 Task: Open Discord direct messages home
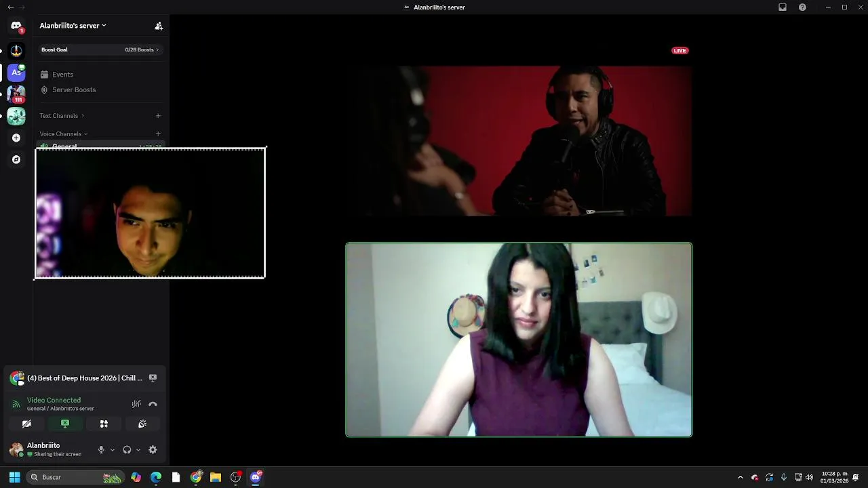16,26
